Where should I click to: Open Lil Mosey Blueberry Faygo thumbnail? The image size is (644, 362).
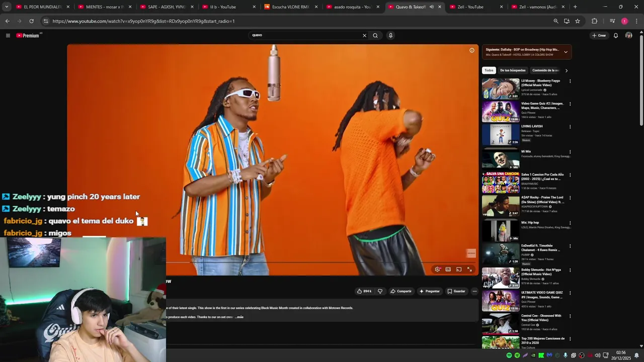tap(501, 89)
